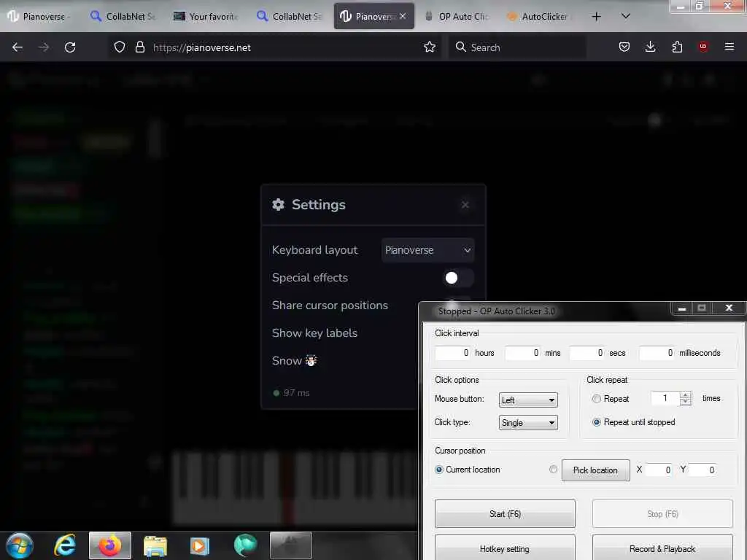
Task: Click the Y coordinate input field
Action: [703, 470]
